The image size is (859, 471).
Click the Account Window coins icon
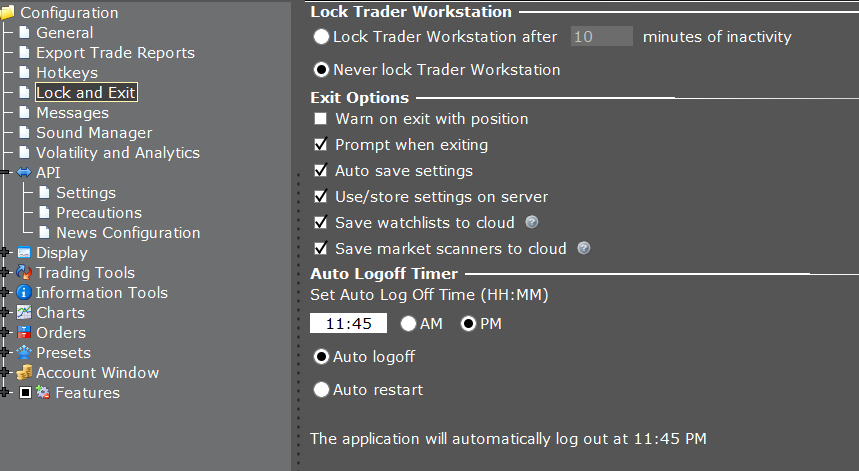(25, 373)
